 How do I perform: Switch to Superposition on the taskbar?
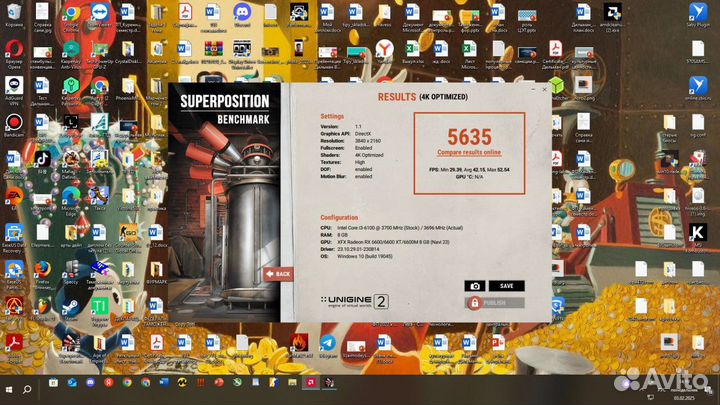329,382
